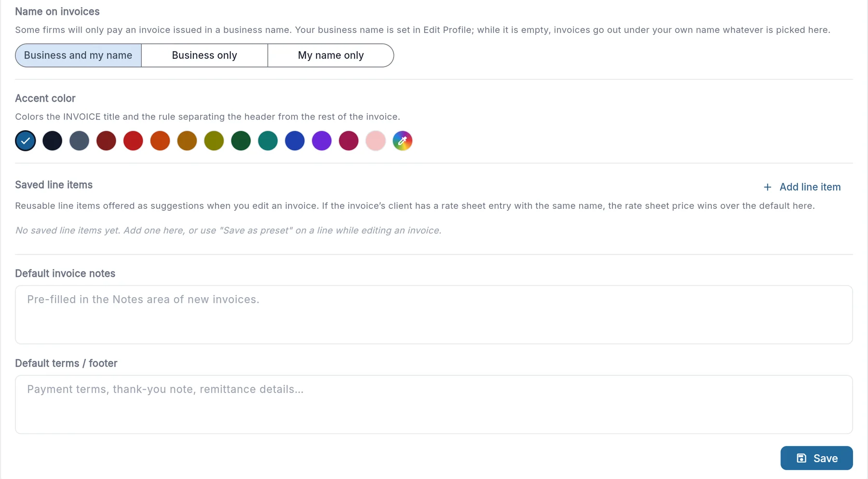This screenshot has height=479, width=868.
Task: Choose the amber brown accent swatch
Action: (x=187, y=141)
